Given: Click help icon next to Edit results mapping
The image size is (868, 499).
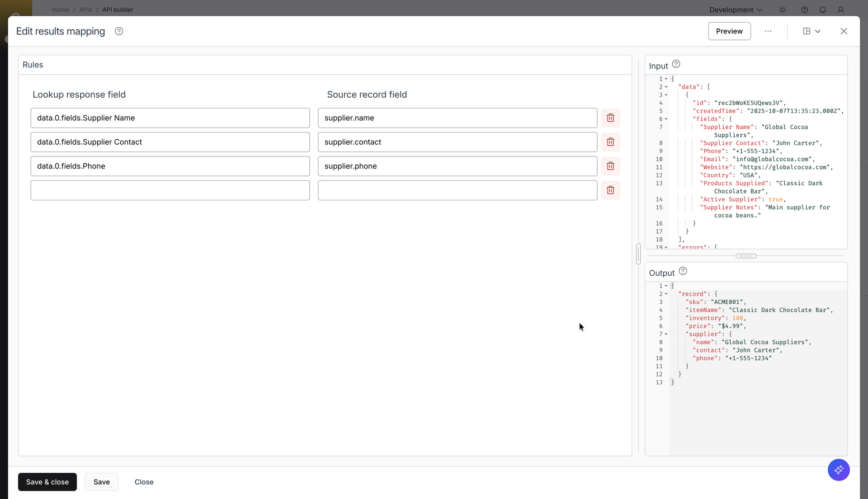Looking at the screenshot, I should (x=119, y=31).
